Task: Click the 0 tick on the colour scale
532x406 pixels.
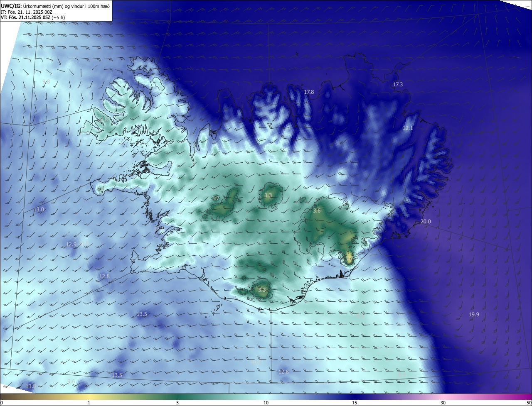Action: (2, 403)
